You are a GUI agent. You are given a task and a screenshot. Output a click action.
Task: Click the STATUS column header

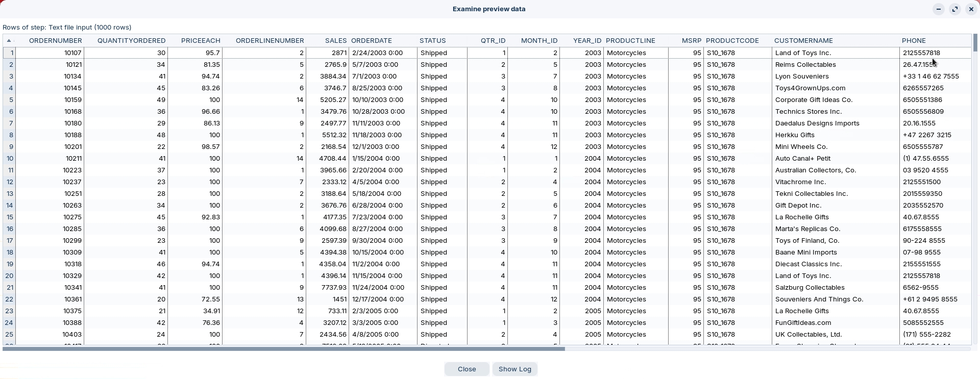(x=432, y=41)
